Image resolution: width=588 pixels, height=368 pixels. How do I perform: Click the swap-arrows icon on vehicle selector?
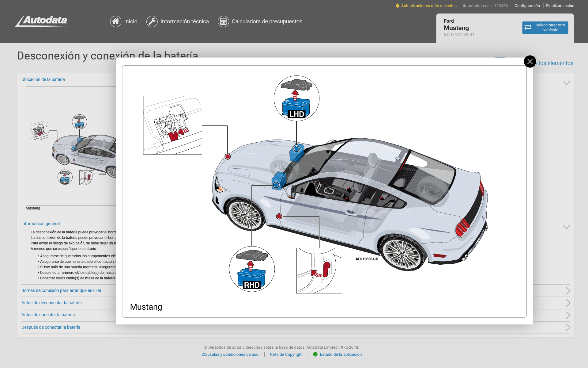click(528, 27)
